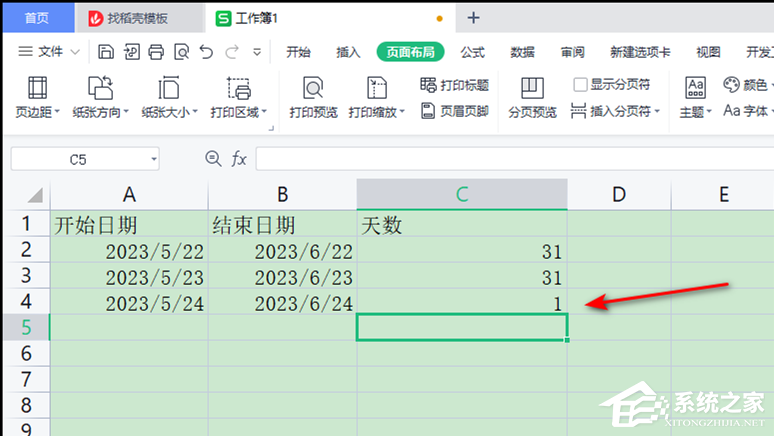Viewport: 774px width, 436px height.
Task: Click 打印标题 print titles button
Action: pyautogui.click(x=455, y=85)
